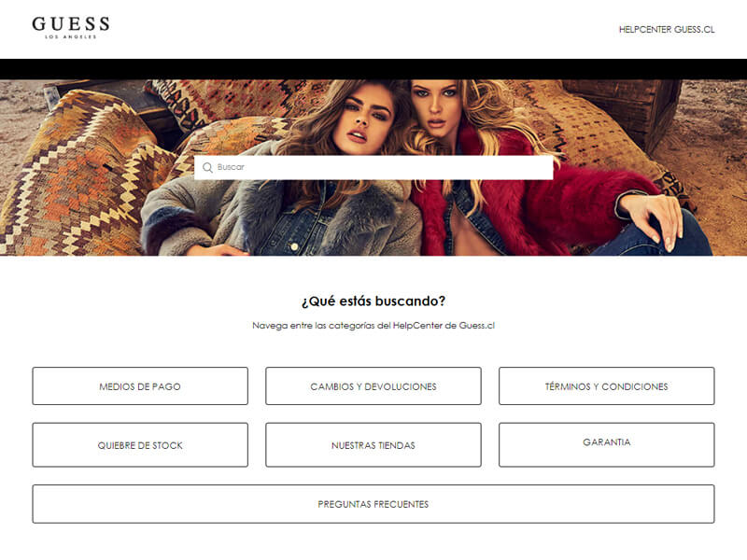747x560 pixels.
Task: Click the ¿Qué estás buscando? heading
Action: point(373,301)
